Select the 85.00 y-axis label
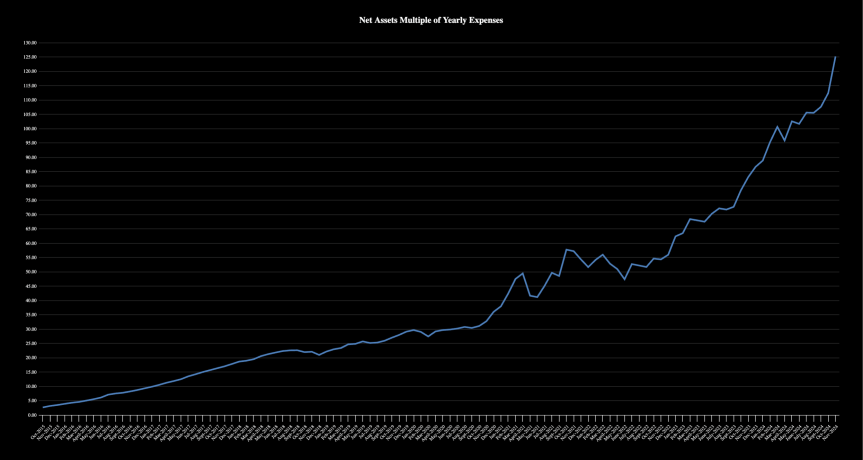The height and width of the screenshot is (460, 863). 30,172
